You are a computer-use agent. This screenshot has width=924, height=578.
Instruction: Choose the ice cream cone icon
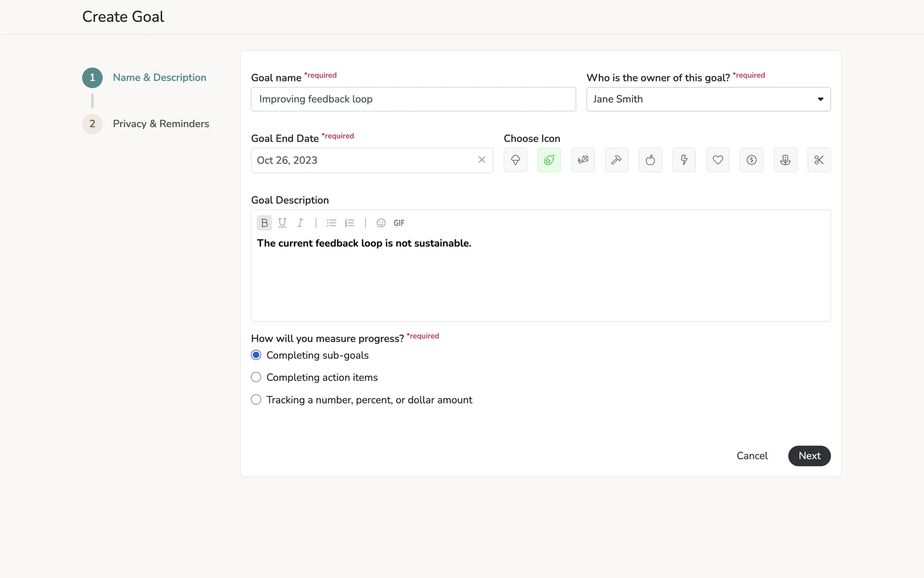515,160
